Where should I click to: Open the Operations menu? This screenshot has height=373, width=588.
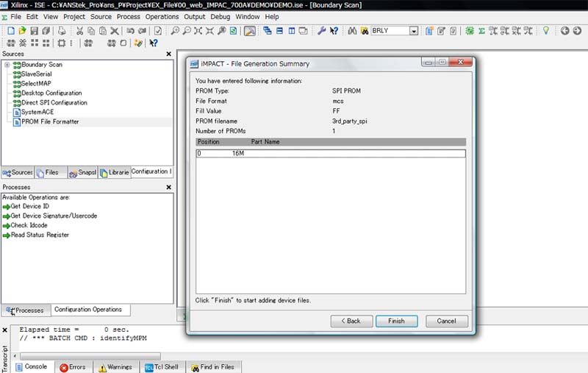coord(162,17)
